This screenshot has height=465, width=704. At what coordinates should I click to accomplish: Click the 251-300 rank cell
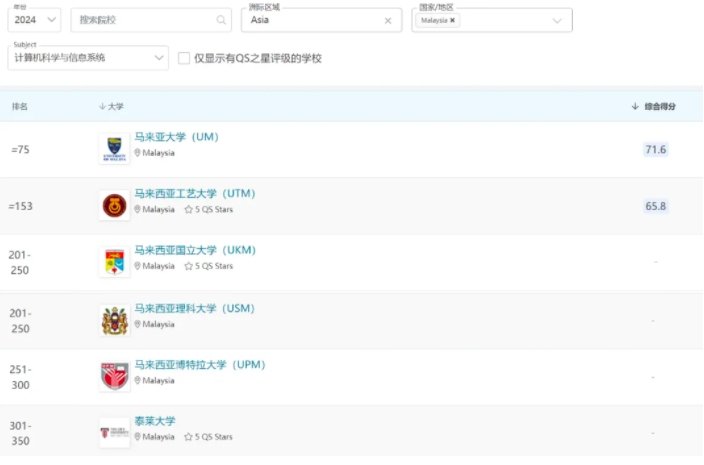[x=20, y=377]
